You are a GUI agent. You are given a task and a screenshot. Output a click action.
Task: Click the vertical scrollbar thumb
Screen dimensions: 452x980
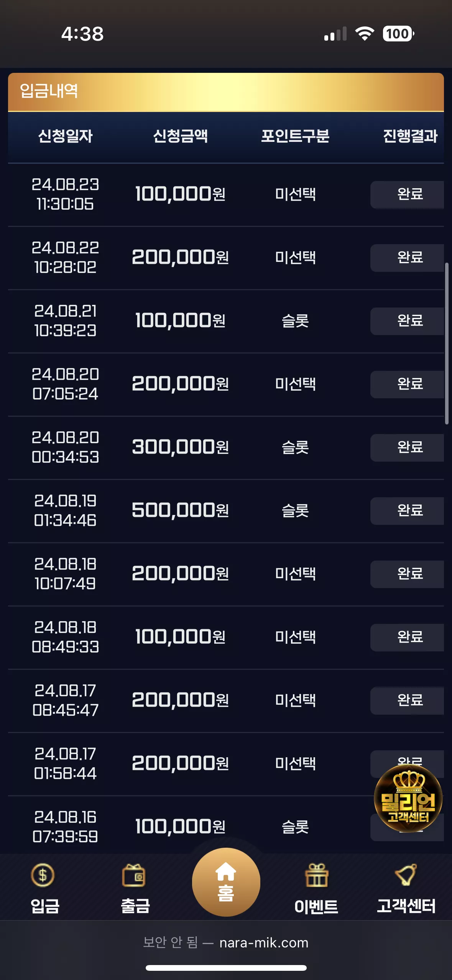click(447, 344)
